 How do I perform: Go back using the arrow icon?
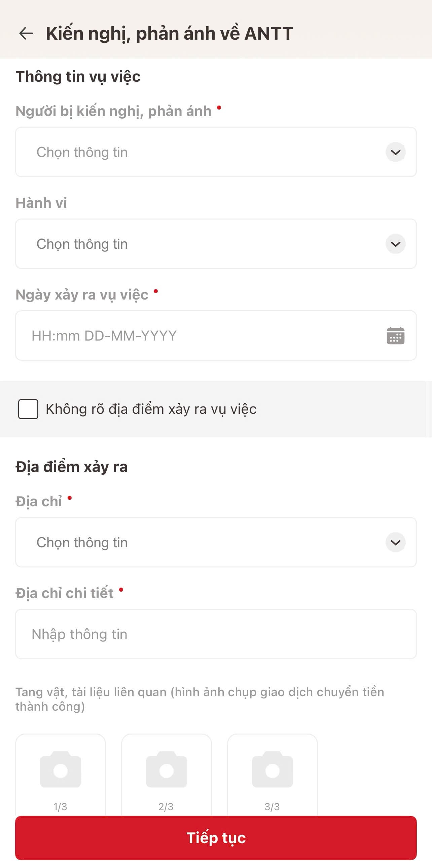[26, 33]
